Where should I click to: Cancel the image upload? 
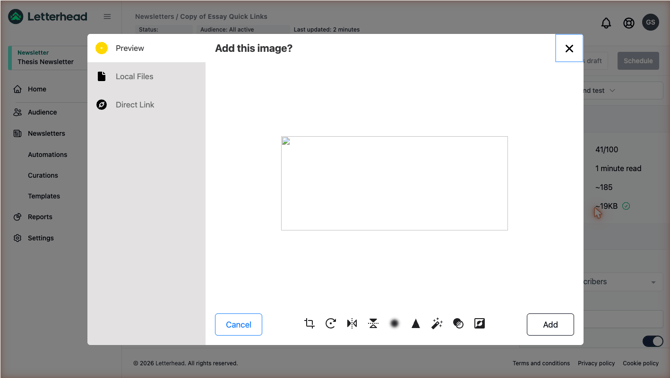click(238, 325)
